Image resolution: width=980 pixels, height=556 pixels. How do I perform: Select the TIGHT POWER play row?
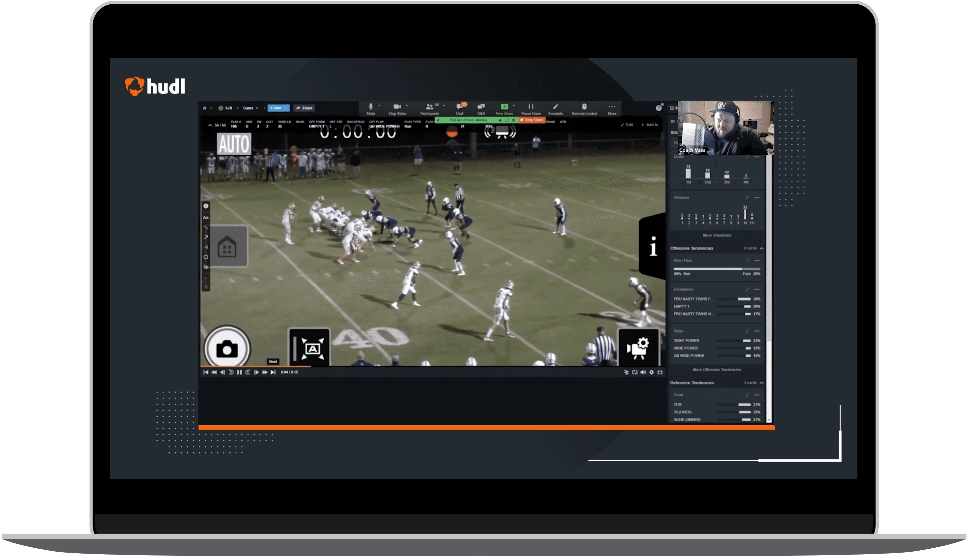717,341
